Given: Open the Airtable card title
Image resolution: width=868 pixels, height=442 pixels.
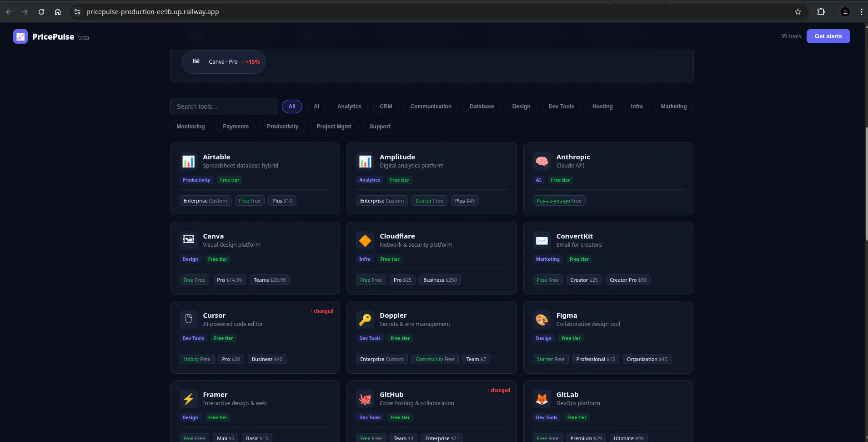Looking at the screenshot, I should tap(216, 157).
